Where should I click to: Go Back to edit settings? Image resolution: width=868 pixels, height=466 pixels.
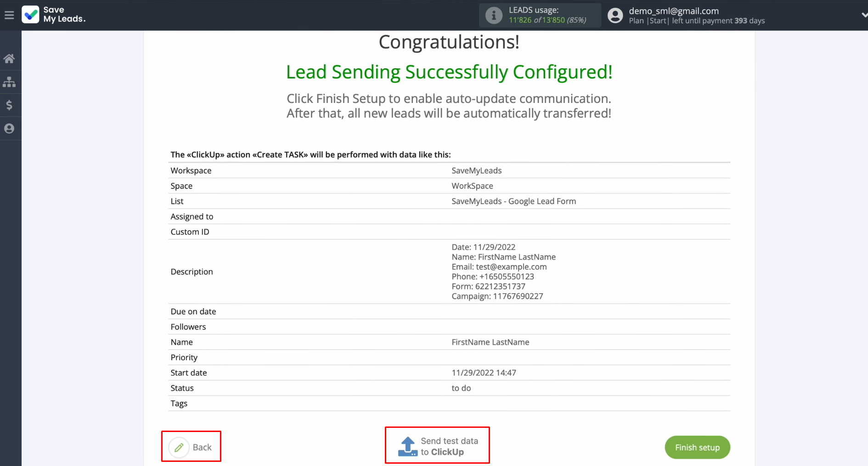[191, 447]
